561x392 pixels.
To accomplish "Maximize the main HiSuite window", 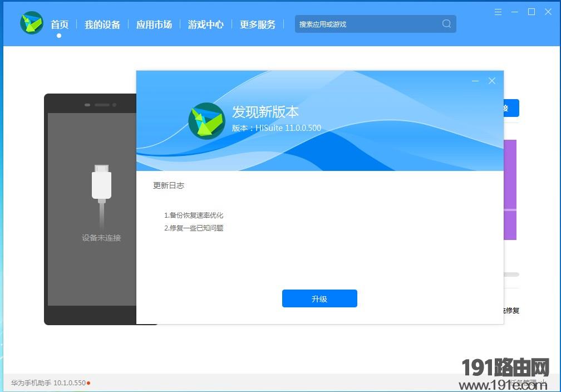I will (x=532, y=12).
